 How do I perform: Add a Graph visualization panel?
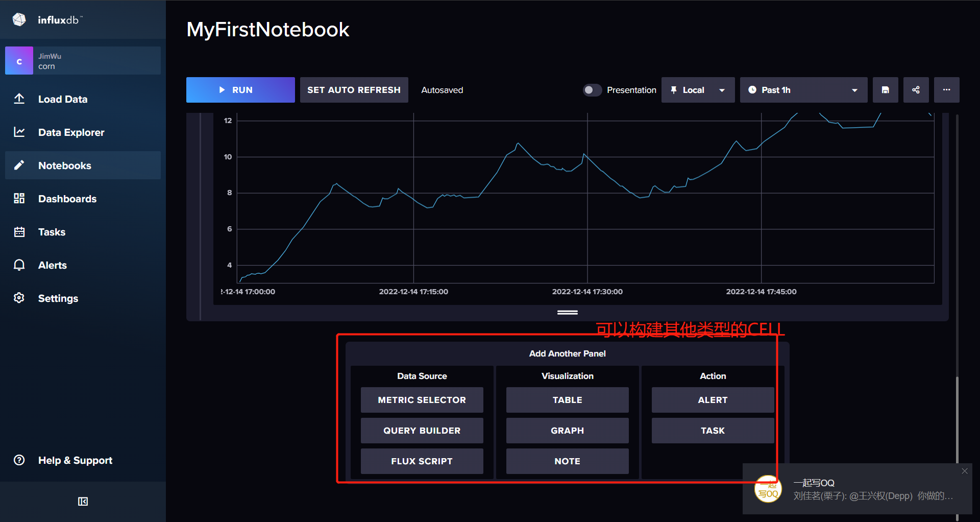[567, 431]
